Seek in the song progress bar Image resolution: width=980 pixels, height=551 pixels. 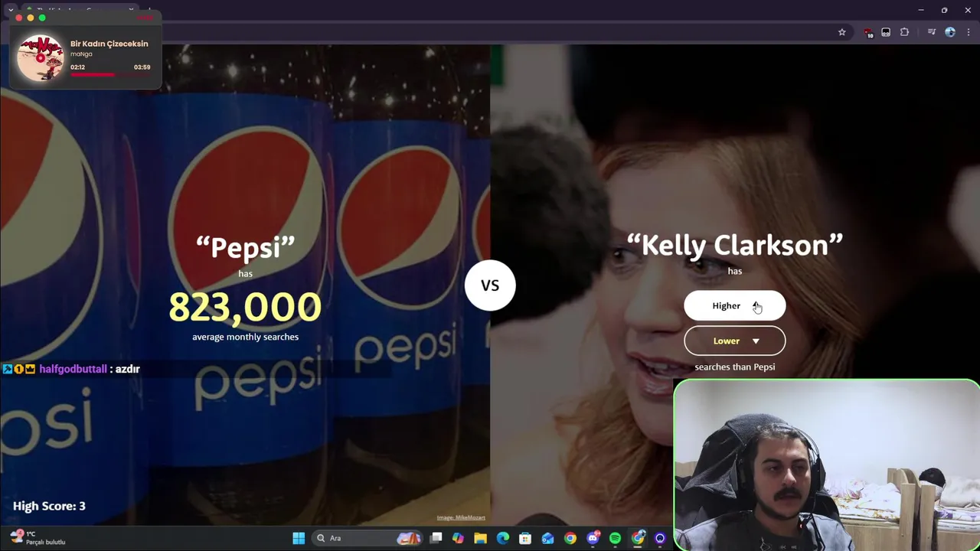110,74
